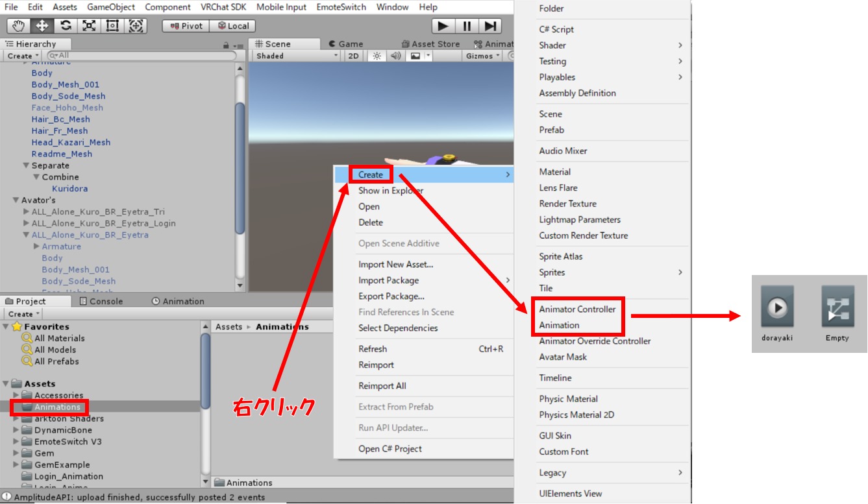Select the Scale tool
868x504 pixels.
(x=89, y=26)
